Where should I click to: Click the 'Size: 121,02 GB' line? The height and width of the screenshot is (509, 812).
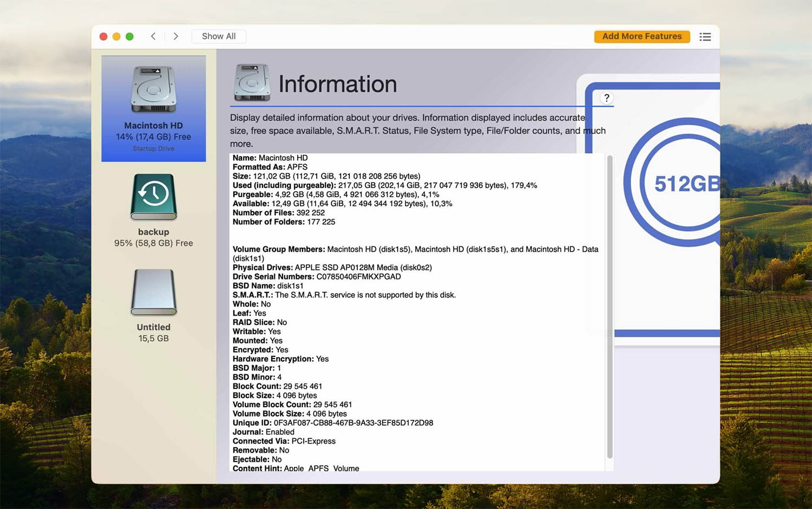click(x=326, y=177)
